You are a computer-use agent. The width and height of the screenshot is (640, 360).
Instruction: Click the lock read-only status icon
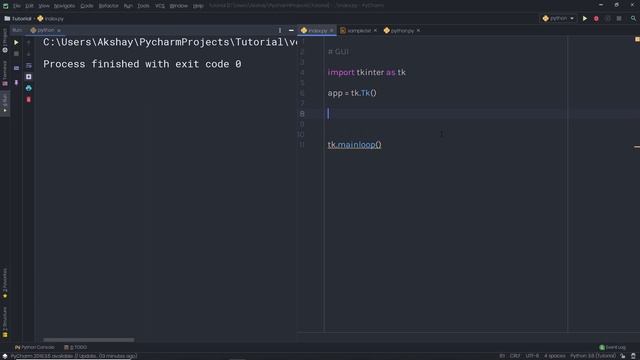click(x=623, y=356)
